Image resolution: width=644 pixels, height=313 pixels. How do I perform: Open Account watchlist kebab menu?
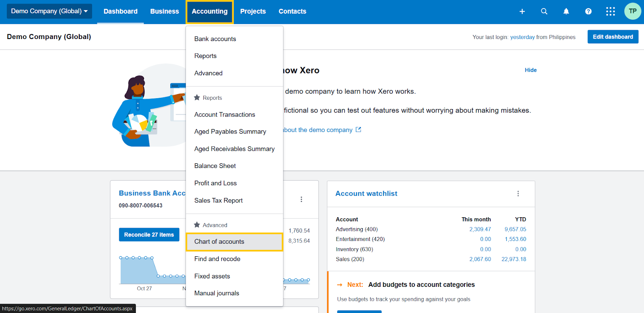(518, 194)
